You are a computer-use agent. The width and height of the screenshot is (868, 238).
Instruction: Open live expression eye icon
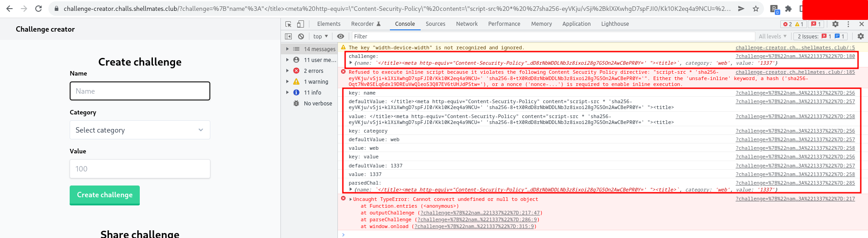341,37
